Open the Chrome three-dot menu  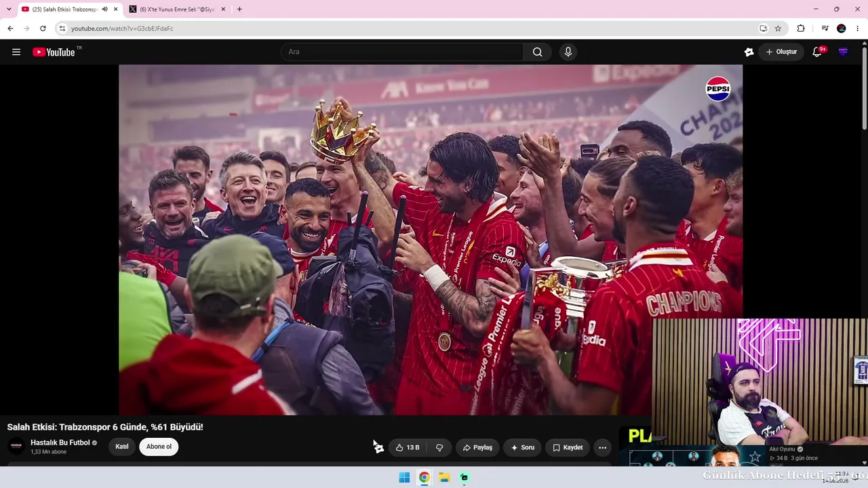(858, 28)
